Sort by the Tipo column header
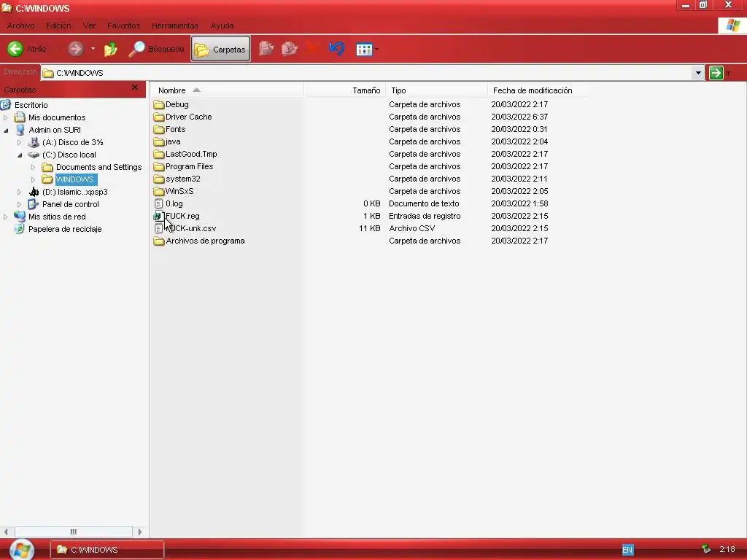The image size is (747, 560). click(x=436, y=90)
